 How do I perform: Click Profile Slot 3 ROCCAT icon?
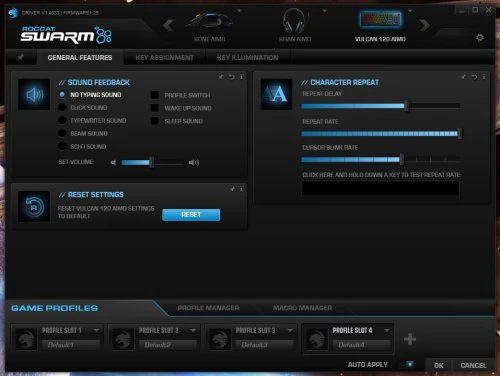pos(220,339)
